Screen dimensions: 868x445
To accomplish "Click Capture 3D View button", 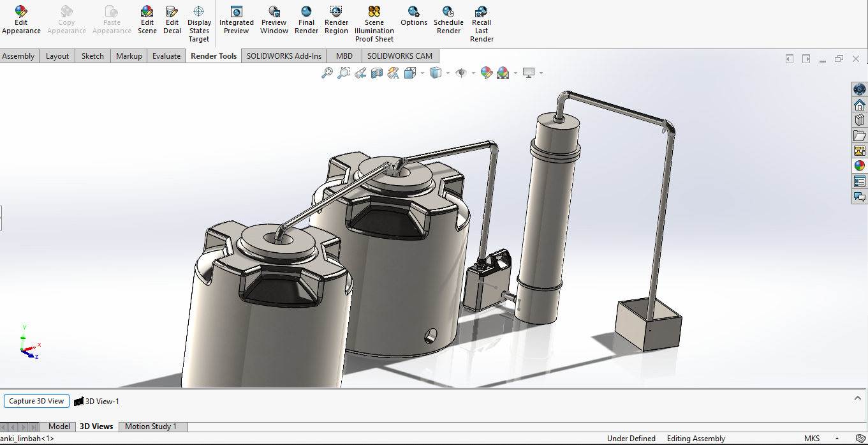I will pos(36,401).
